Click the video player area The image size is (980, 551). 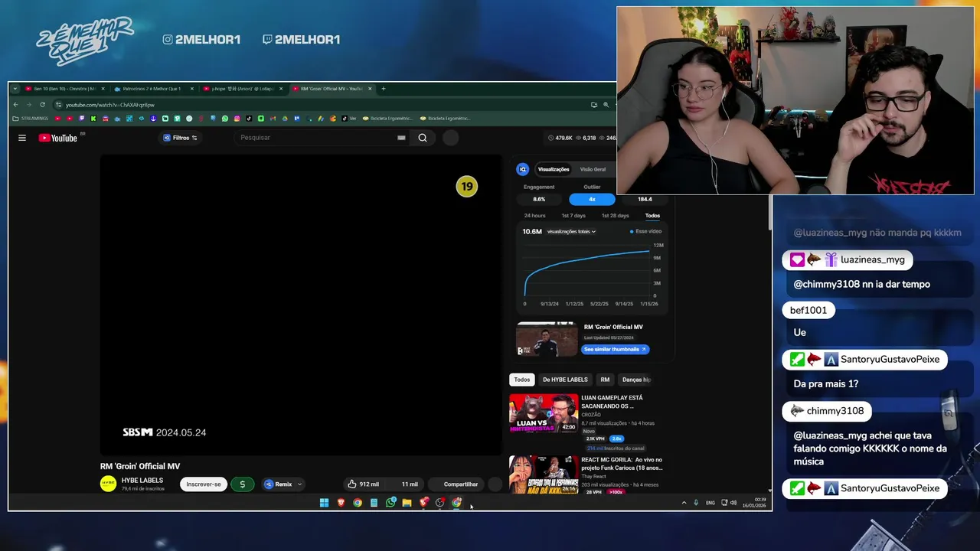click(x=301, y=305)
